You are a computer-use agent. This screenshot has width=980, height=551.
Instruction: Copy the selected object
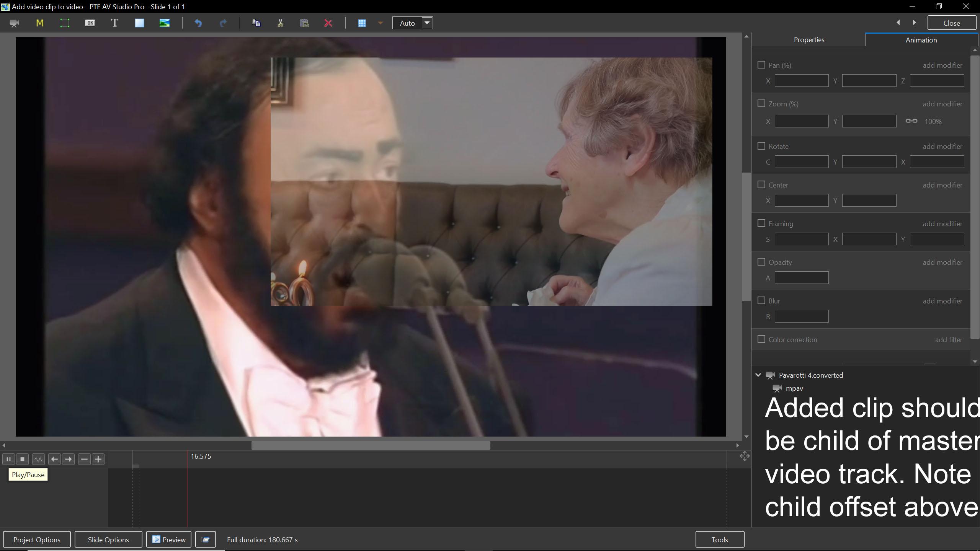(256, 23)
